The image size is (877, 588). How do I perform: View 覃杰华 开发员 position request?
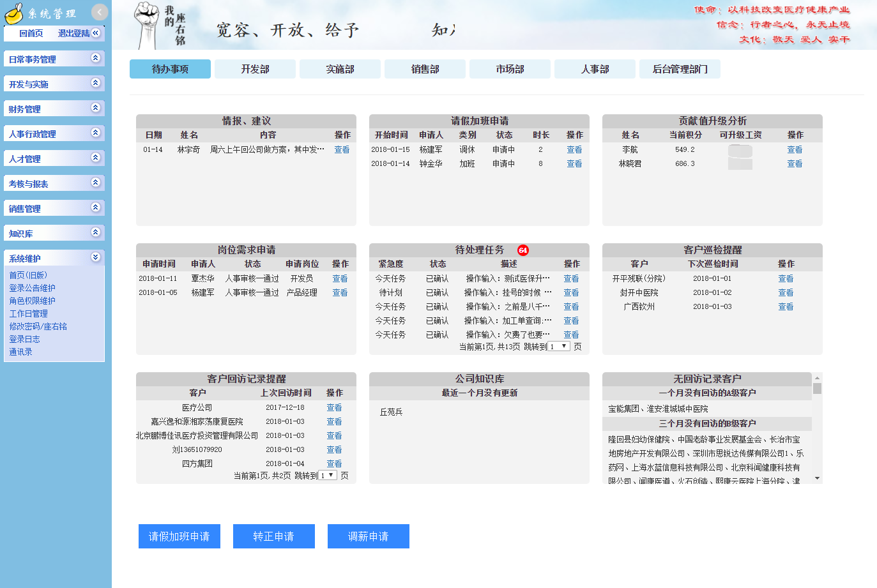point(340,278)
